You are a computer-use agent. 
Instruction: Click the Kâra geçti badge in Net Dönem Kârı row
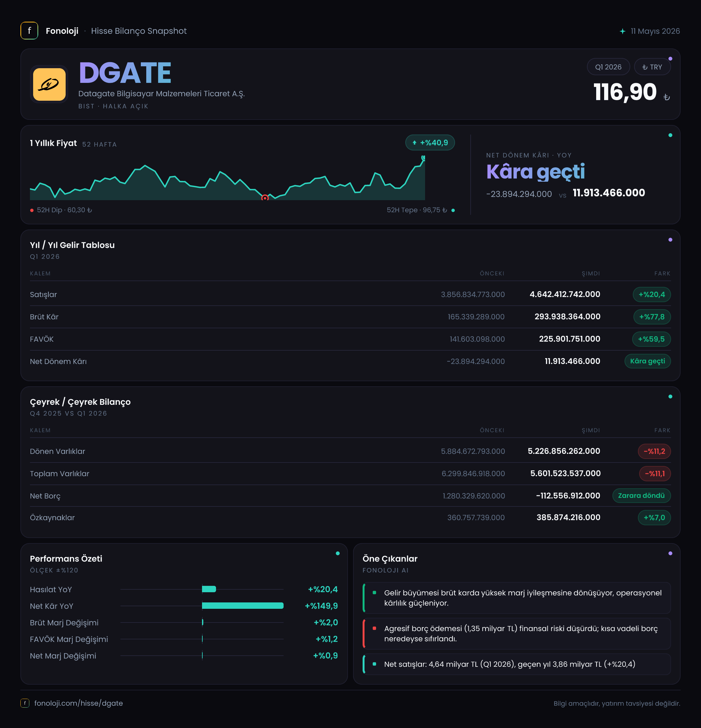(647, 361)
